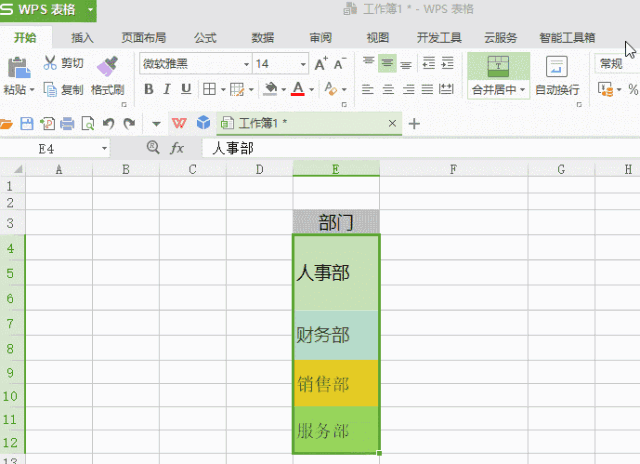
Task: Toggle middle vertical alignment
Action: pyautogui.click(x=387, y=63)
